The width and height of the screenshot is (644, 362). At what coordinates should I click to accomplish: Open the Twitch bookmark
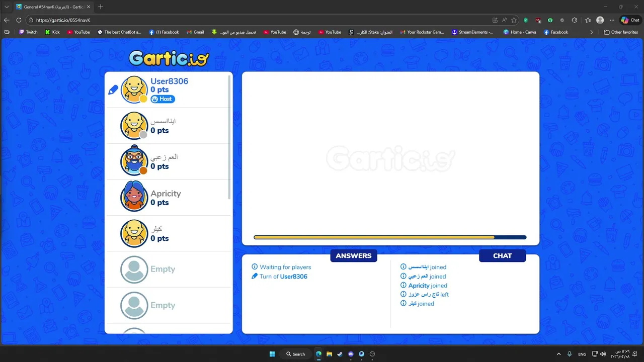(x=28, y=32)
